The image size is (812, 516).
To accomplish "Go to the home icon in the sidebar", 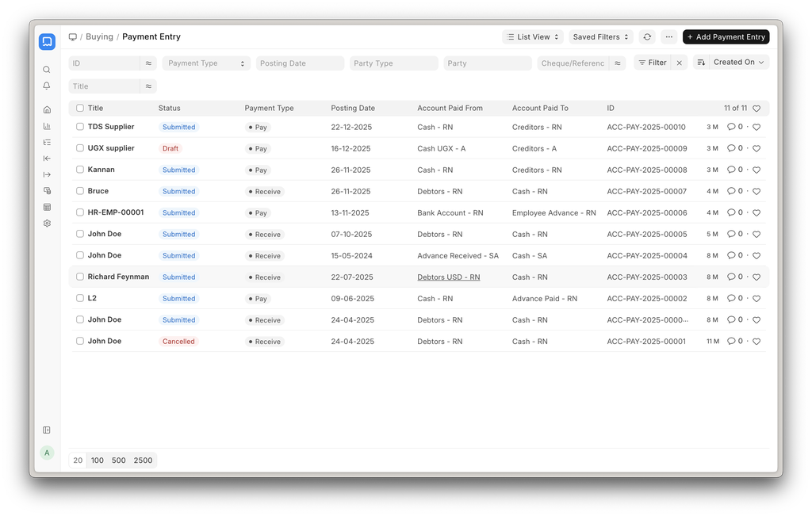I will coord(47,109).
